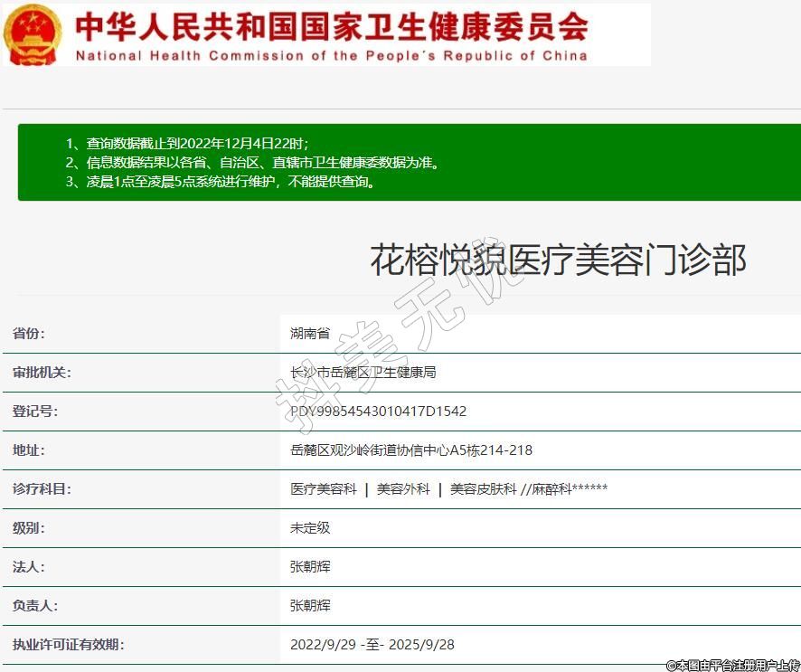Screen dimensions: 801x672
Task: Click the 中华人民共和国国家卫生健康委员会 header title
Action: [x=331, y=26]
